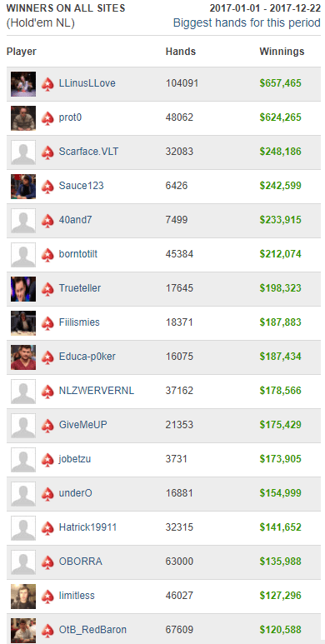Open NLZWERVERNL player profile link
The image size is (325, 644).
[x=97, y=391]
